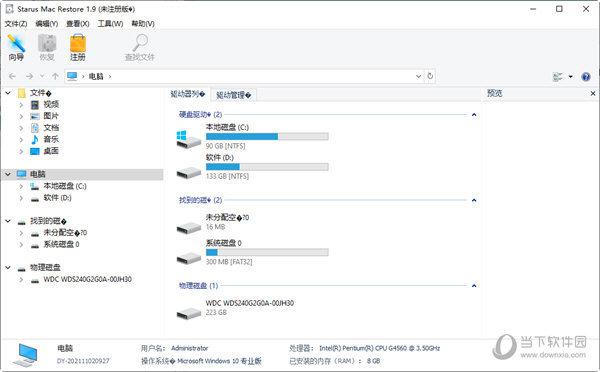The image size is (600, 372).
Task: Open the help question mark icon
Action: click(585, 77)
